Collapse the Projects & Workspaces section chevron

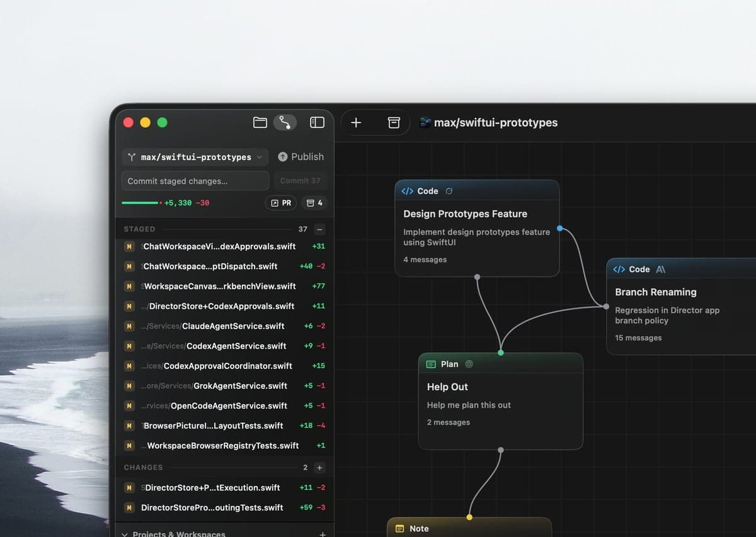click(125, 534)
